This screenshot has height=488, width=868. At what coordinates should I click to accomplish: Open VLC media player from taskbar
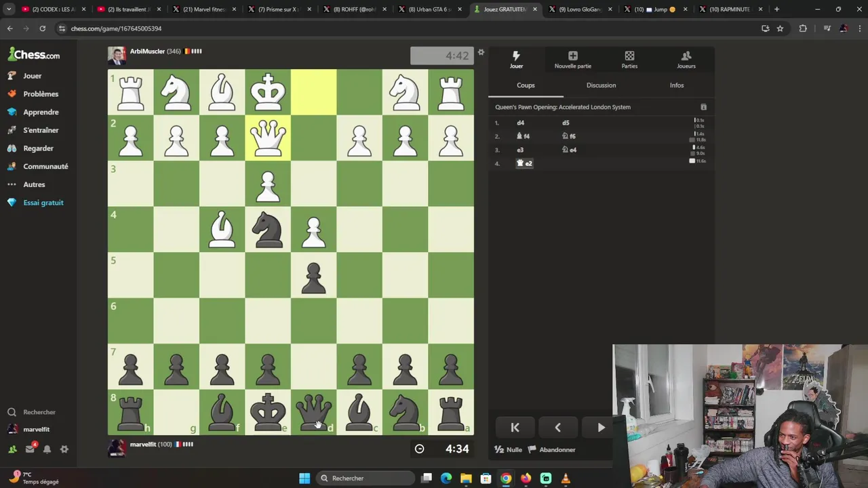566,479
